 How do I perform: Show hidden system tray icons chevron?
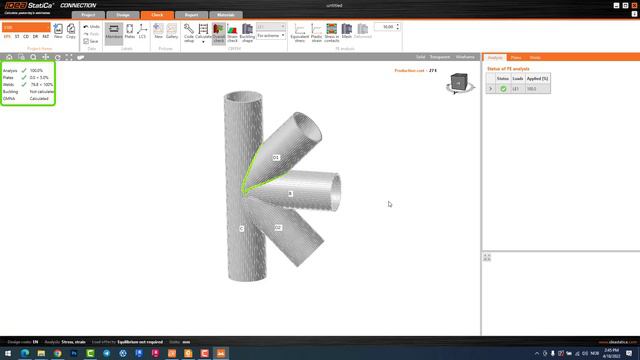pos(537,353)
